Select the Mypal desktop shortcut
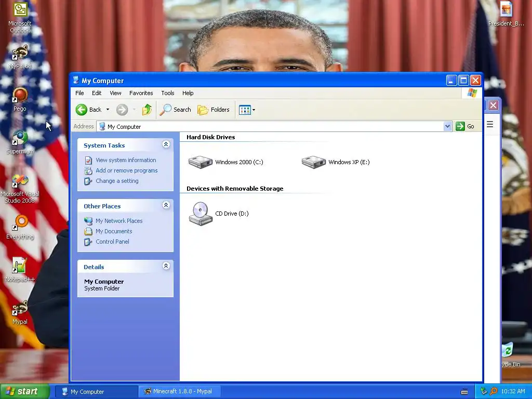 click(x=20, y=313)
